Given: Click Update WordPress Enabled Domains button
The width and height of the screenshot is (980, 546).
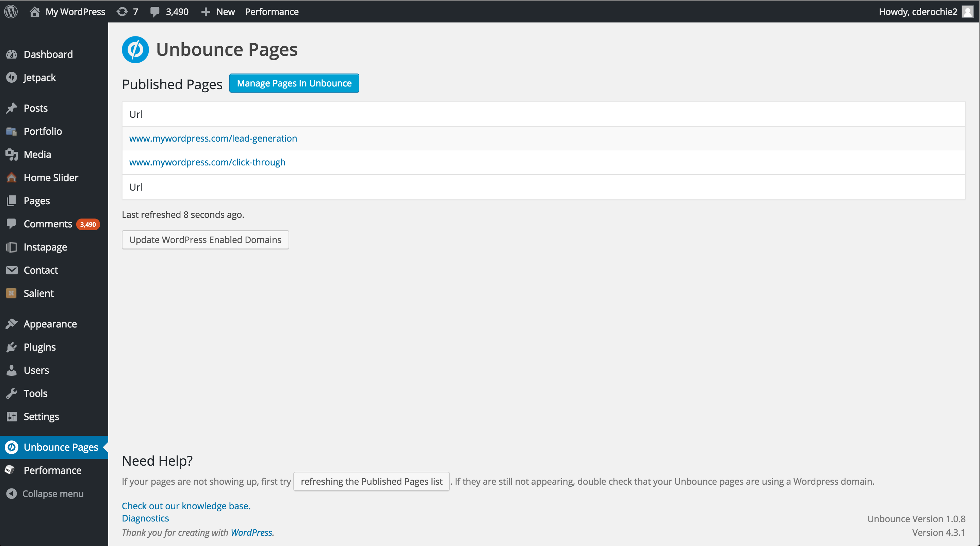Looking at the screenshot, I should click(206, 240).
